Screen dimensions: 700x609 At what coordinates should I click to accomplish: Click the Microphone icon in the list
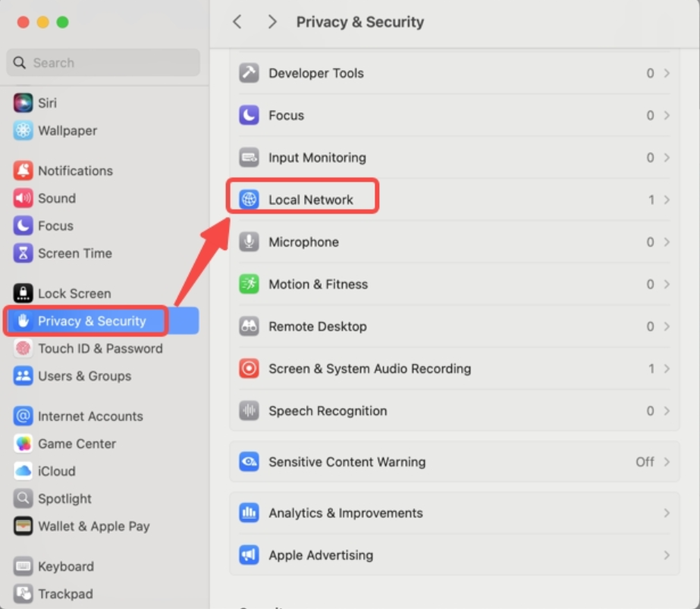pos(249,243)
